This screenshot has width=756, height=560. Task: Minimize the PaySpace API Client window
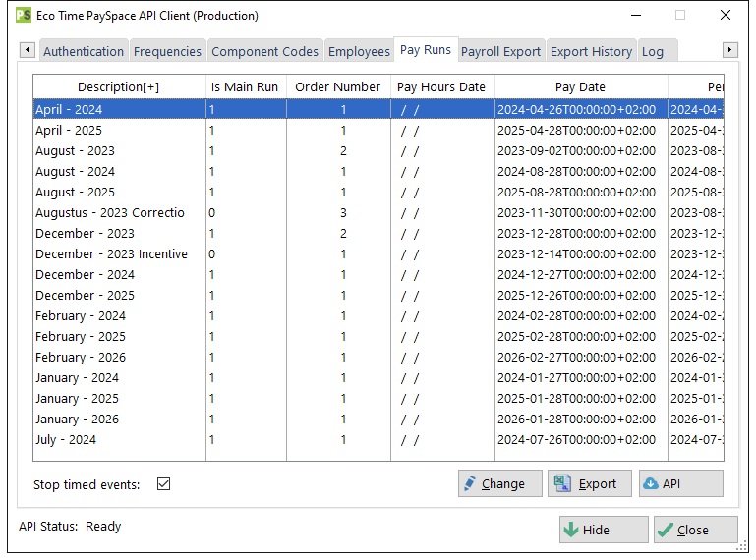point(636,16)
